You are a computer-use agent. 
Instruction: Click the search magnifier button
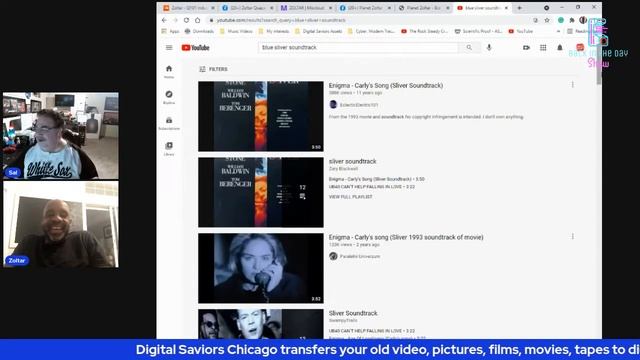469,47
